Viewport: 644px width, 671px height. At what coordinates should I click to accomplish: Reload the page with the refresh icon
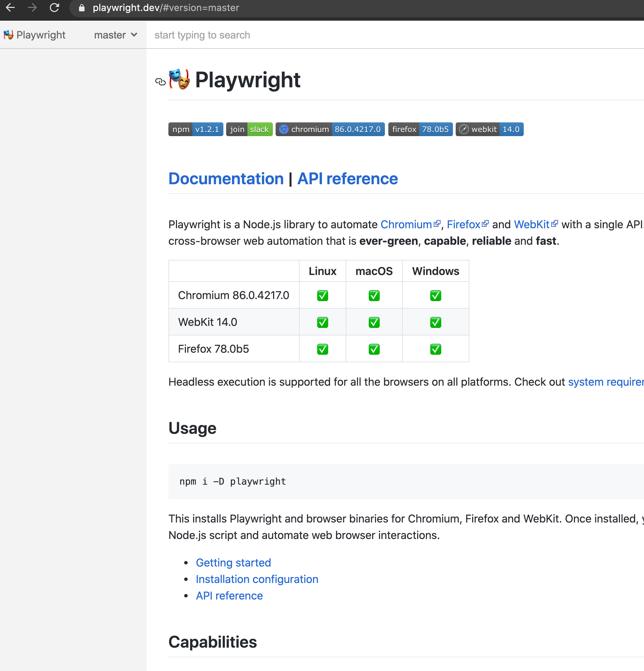point(54,8)
